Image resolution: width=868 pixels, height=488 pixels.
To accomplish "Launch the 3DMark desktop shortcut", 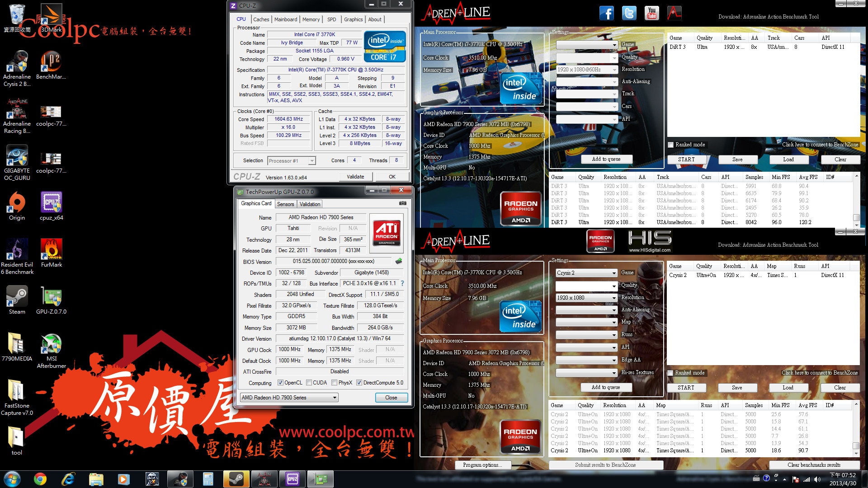I will [x=52, y=19].
